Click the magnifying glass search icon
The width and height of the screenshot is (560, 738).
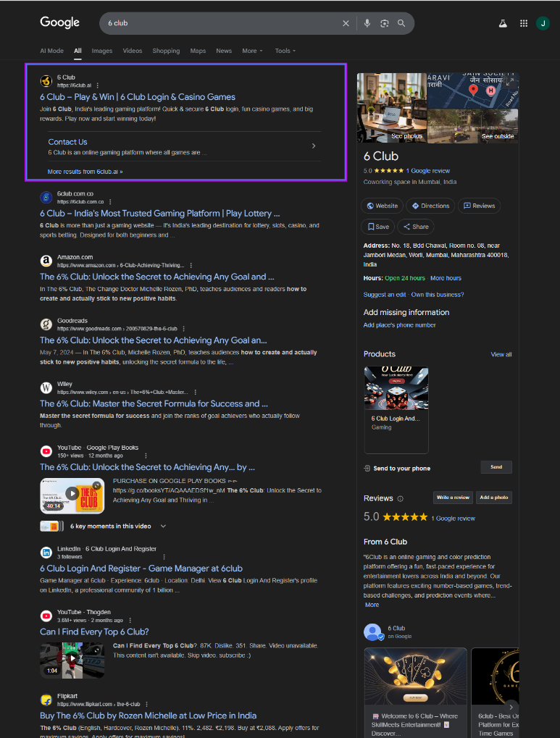(401, 23)
